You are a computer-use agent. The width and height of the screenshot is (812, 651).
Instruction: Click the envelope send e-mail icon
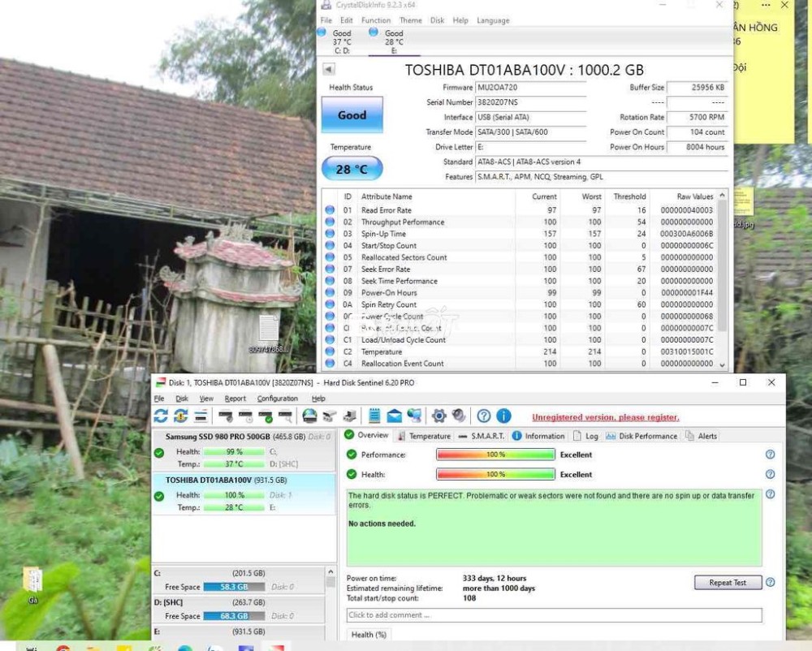point(394,416)
